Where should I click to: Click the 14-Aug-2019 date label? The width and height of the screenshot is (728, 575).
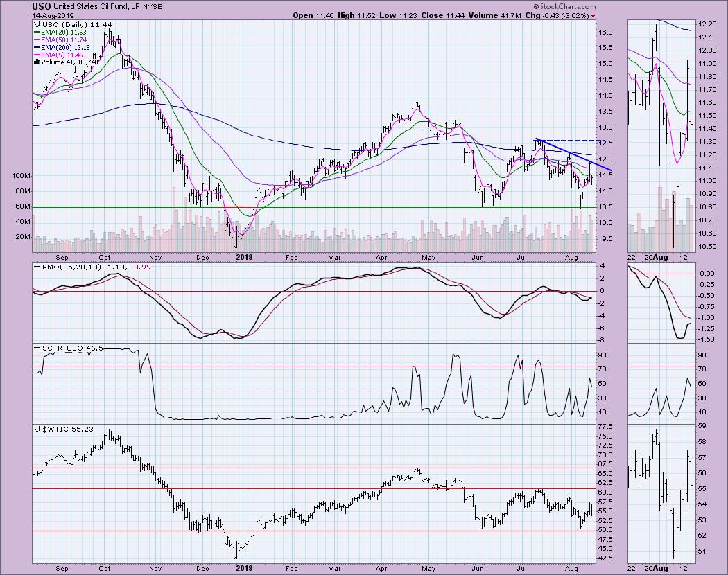tap(50, 15)
